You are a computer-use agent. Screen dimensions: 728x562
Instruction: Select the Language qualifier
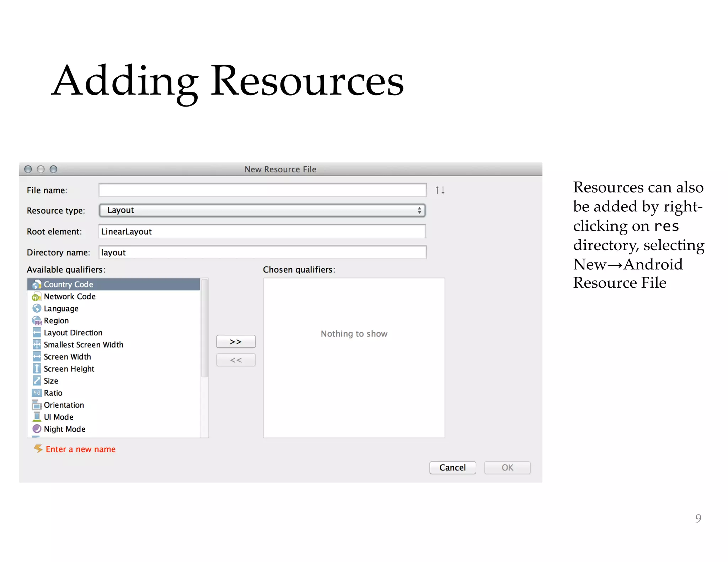[x=114, y=308]
